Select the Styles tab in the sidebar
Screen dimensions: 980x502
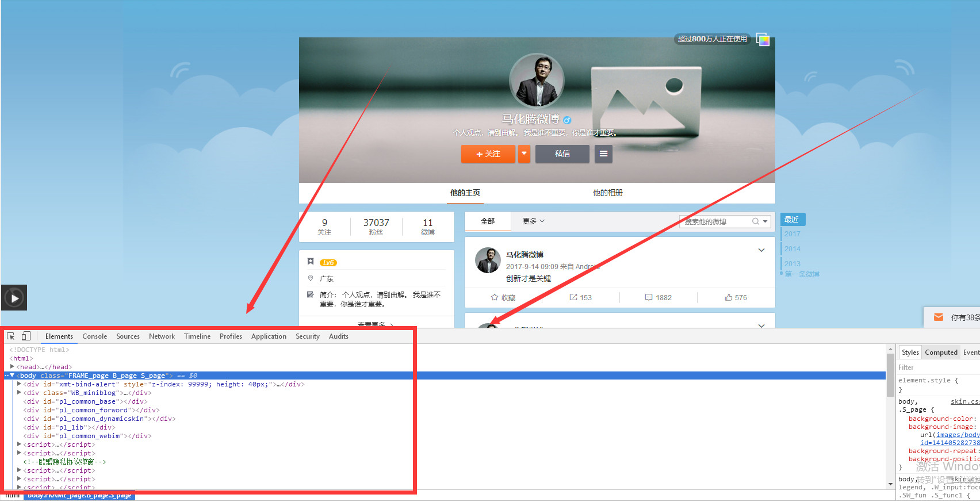pos(910,352)
